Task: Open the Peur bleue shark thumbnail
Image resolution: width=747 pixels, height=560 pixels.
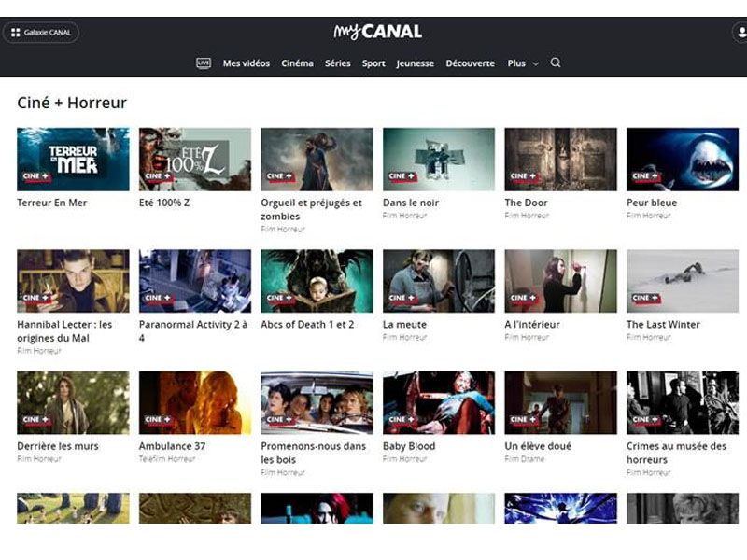Action: pos(683,159)
